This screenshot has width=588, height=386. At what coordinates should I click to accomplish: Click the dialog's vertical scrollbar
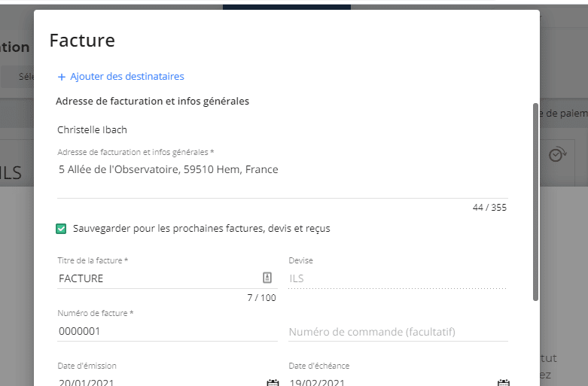coord(535,202)
